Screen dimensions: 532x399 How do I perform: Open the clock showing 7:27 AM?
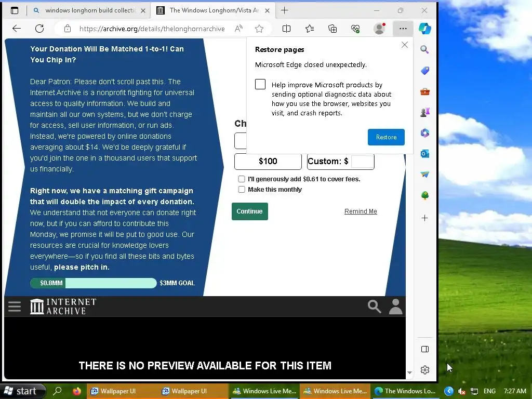[x=515, y=391]
